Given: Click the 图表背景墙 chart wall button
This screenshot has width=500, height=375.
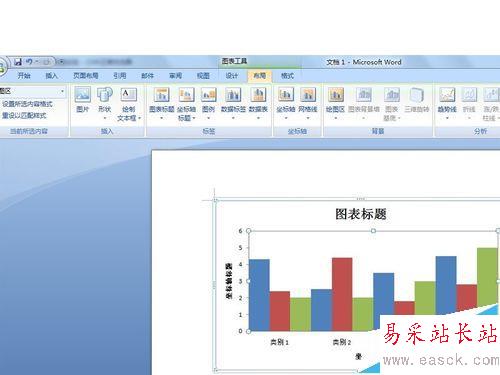Looking at the screenshot, I should (x=364, y=103).
